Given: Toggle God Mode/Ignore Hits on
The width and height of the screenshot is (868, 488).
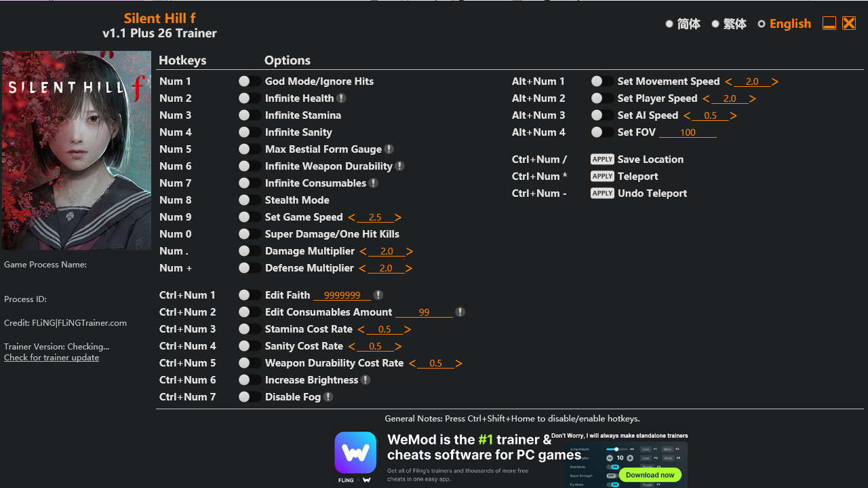Looking at the screenshot, I should [250, 81].
